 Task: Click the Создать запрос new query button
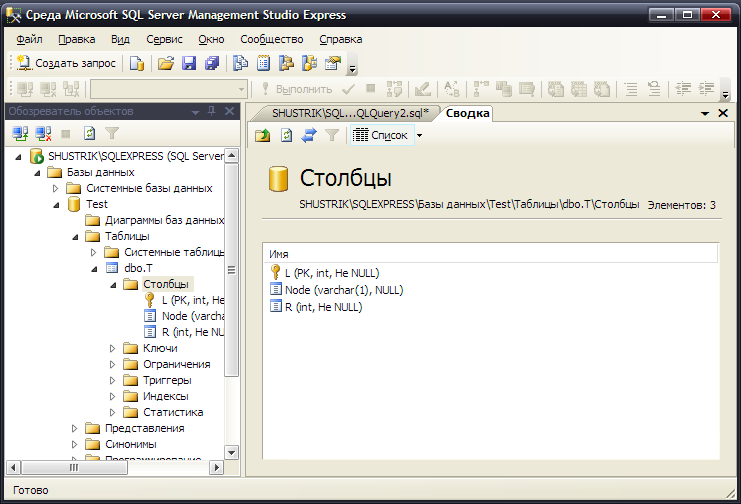(x=66, y=63)
